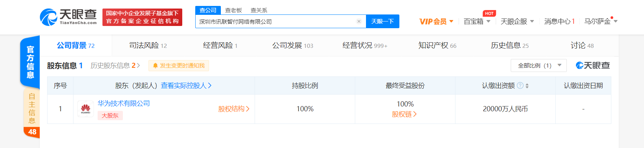This screenshot has height=148, width=644.
Task: Open 消息中心 notifications
Action: pos(559,22)
